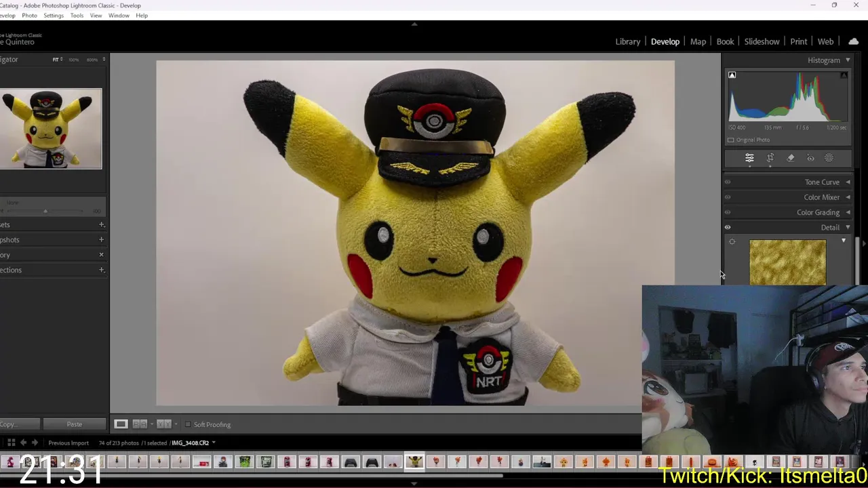Check the Original Photo box
Viewport: 868px width, 488px height.
click(x=730, y=140)
